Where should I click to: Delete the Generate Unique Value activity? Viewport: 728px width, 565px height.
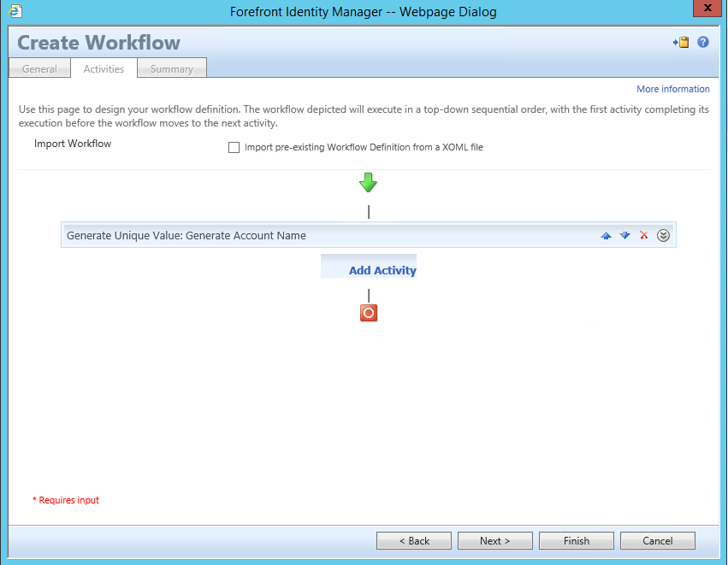point(644,236)
